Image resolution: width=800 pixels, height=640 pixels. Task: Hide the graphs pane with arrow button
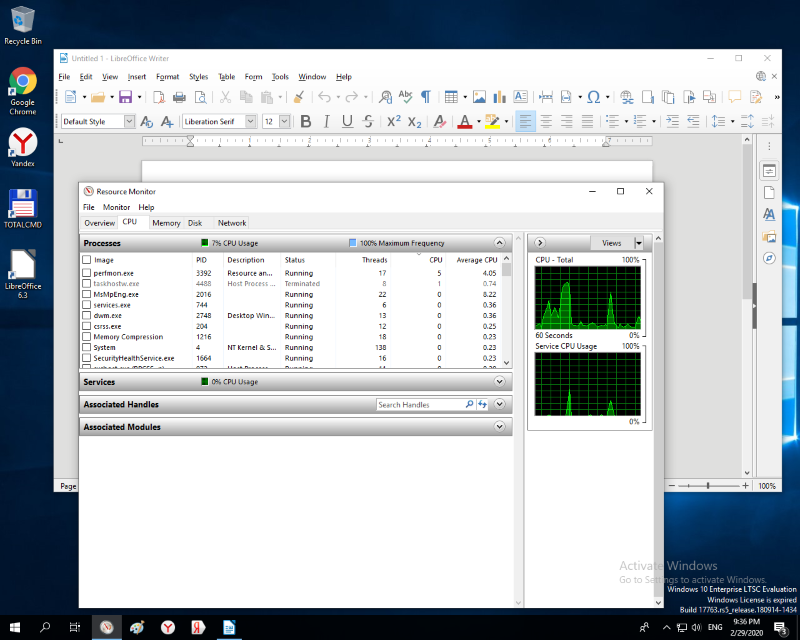click(x=540, y=243)
